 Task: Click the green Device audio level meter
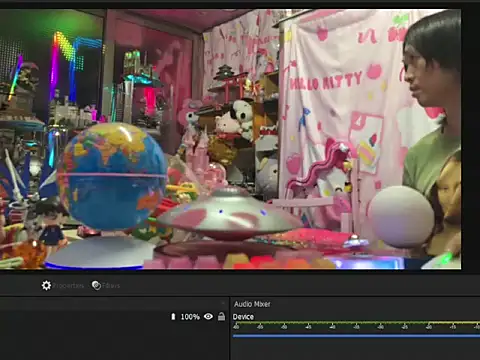tap(356, 323)
